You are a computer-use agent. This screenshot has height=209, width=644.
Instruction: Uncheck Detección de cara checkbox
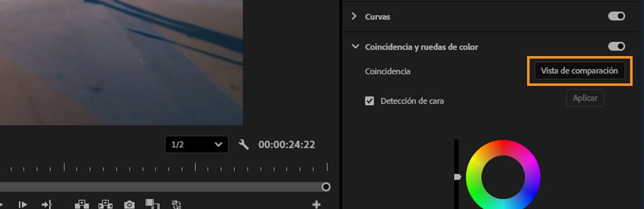point(370,101)
